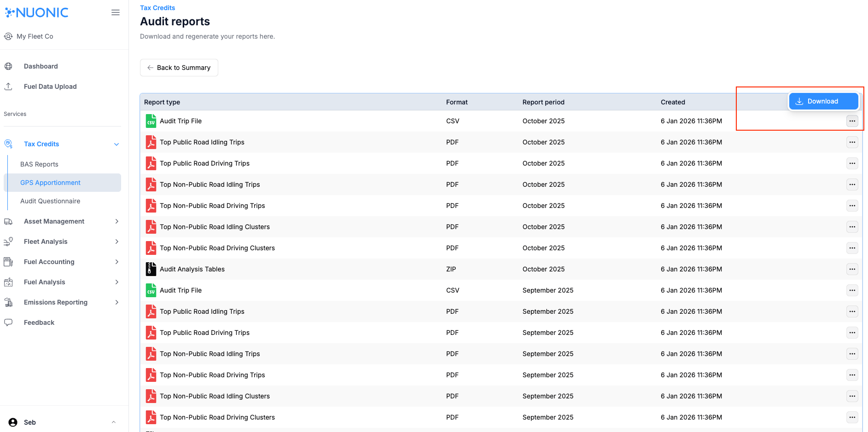This screenshot has height=432, width=868.
Task: Collapse the sidebar with hamburger icon
Action: (x=116, y=12)
